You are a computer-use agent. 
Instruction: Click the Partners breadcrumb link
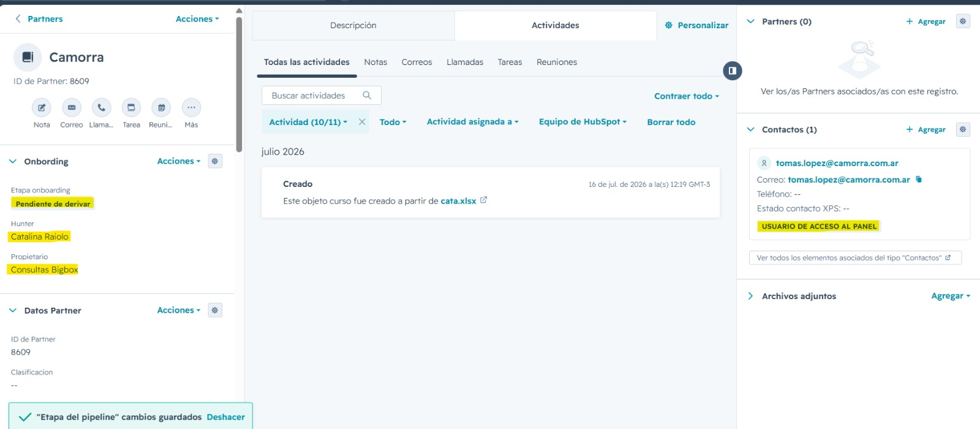click(x=45, y=19)
